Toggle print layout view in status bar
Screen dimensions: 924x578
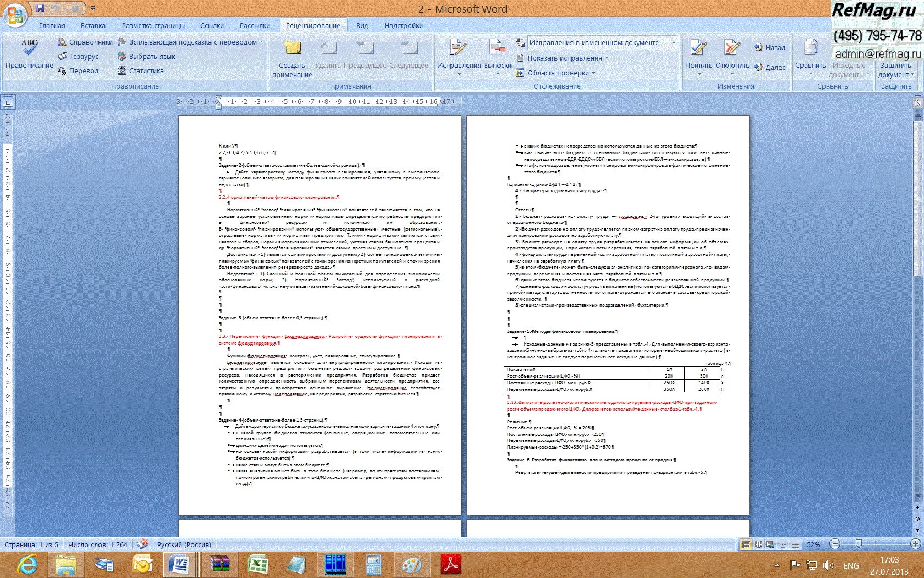tap(746, 544)
